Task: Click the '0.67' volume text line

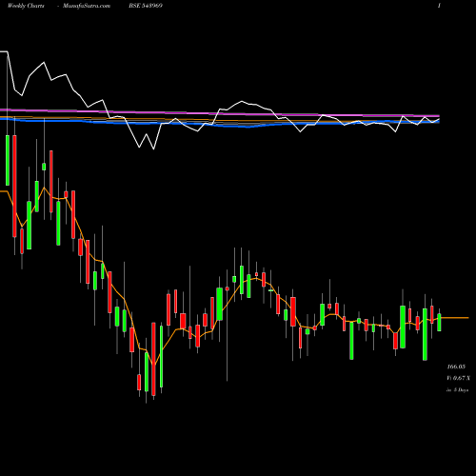Action: tap(458, 378)
